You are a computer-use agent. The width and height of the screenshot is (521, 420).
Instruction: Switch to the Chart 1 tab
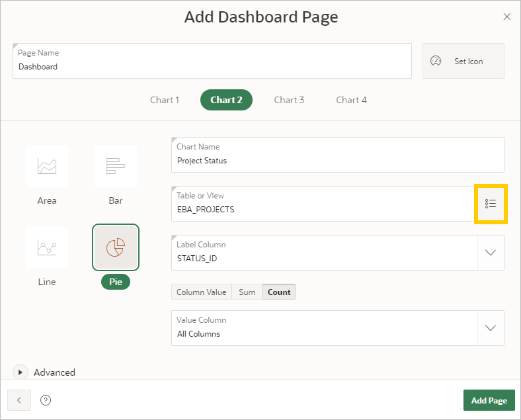coord(165,100)
